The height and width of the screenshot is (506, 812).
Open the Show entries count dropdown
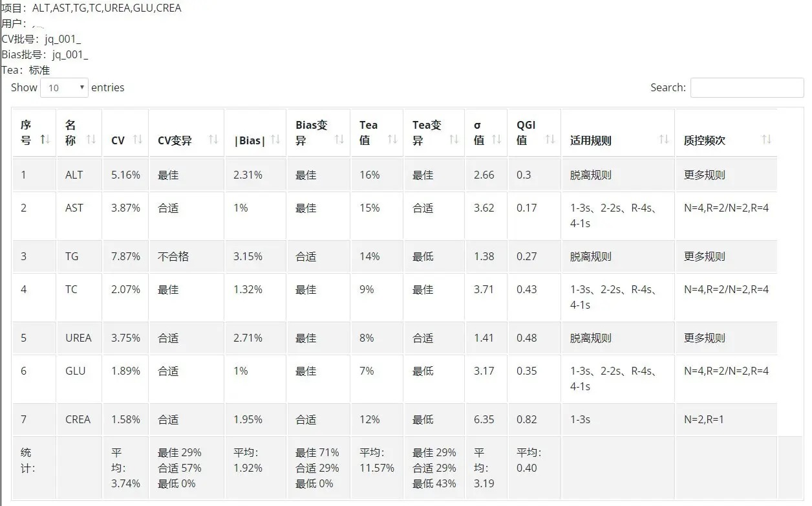(x=64, y=88)
